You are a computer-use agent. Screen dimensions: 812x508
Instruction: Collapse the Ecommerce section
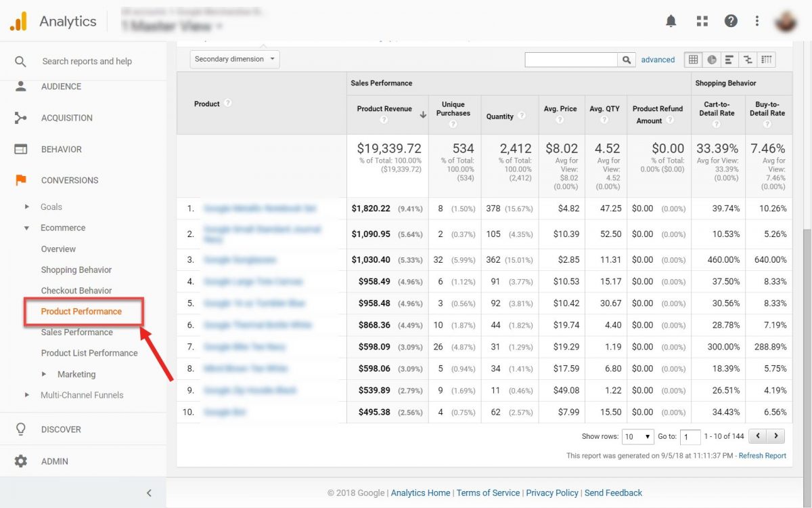coord(27,228)
